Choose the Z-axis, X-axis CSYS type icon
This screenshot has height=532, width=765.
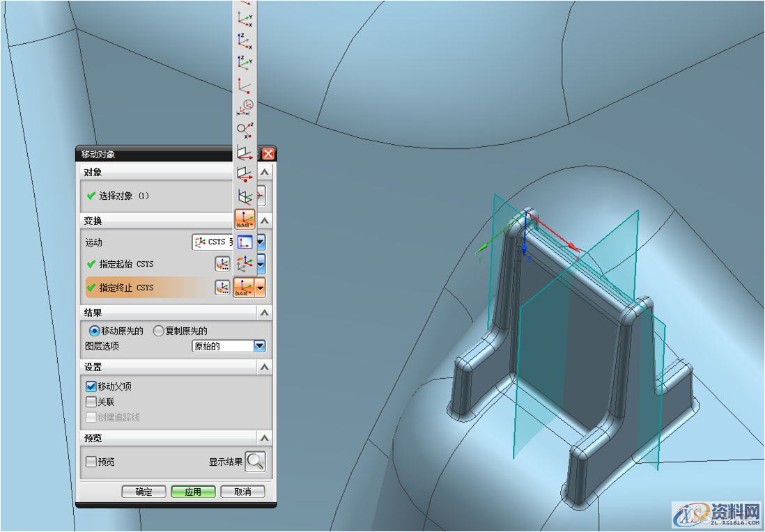click(x=245, y=41)
